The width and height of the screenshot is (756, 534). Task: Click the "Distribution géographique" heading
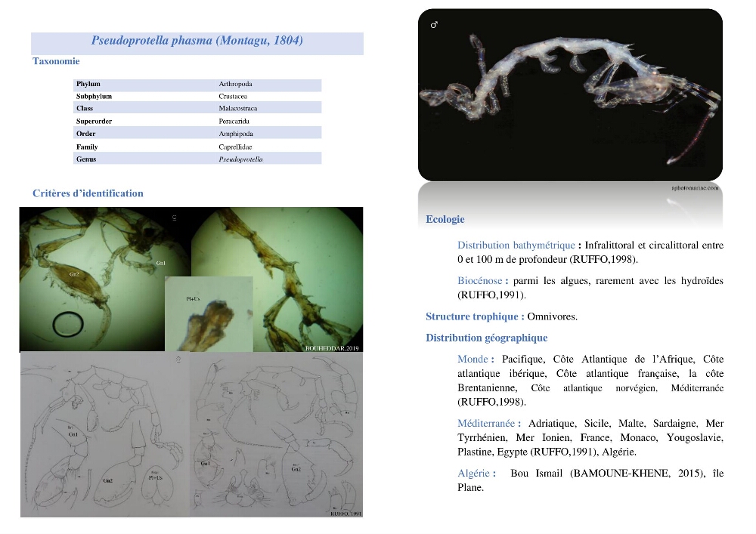[x=486, y=338]
